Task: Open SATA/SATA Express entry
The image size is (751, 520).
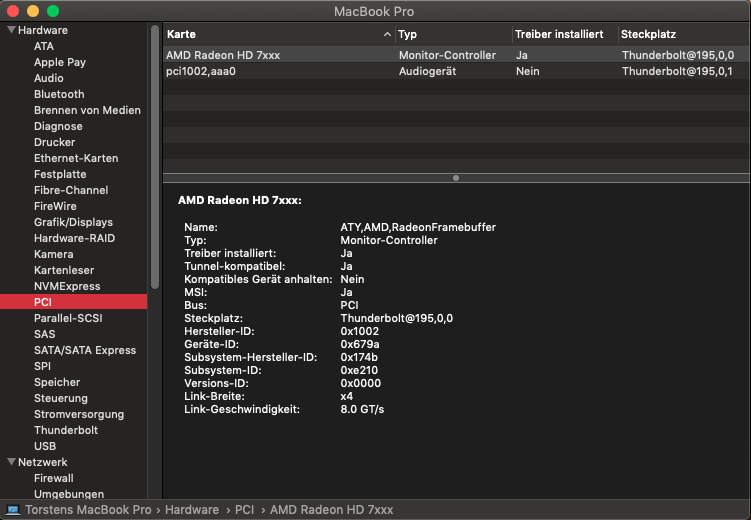Action: 85,350
